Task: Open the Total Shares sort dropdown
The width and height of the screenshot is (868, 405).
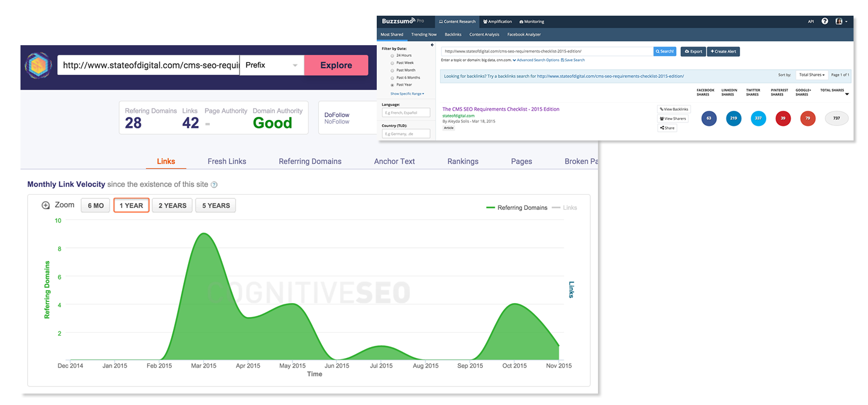Action: [812, 75]
